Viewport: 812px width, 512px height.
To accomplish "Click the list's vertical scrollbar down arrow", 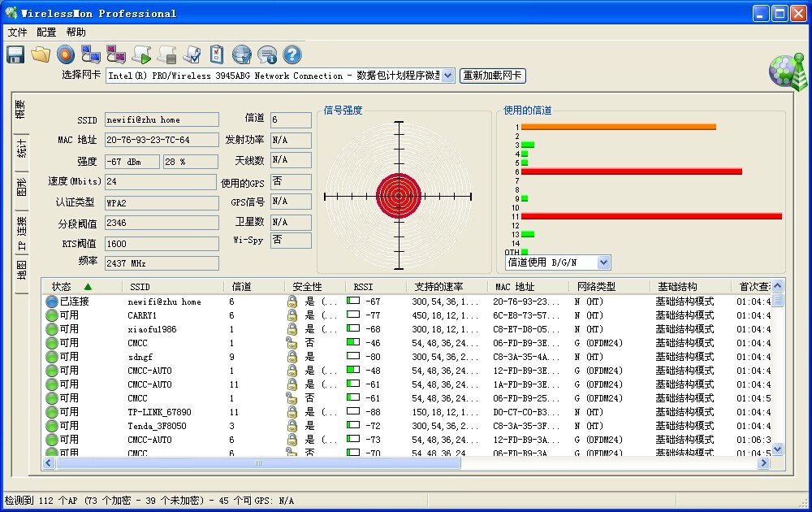I will point(777,449).
